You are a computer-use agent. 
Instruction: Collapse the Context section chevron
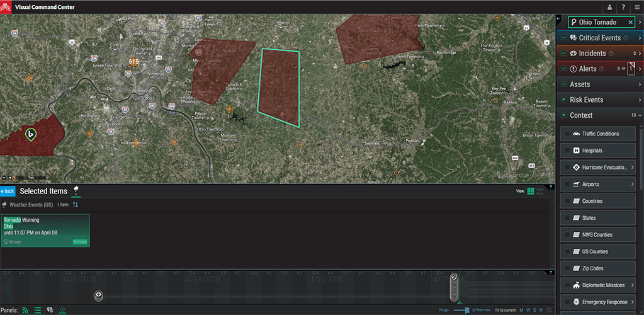pos(640,116)
